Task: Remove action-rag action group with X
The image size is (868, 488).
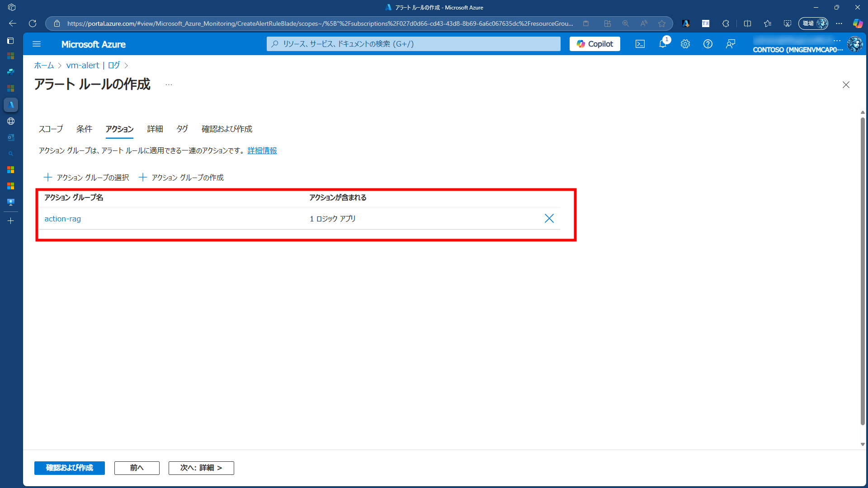Action: pos(549,219)
